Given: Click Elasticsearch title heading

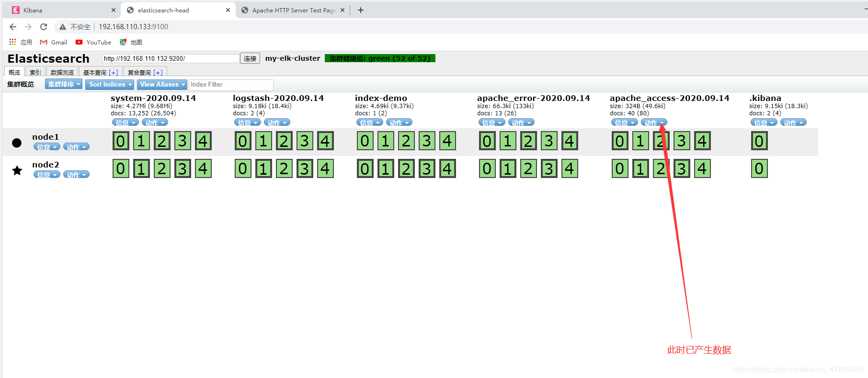Looking at the screenshot, I should click(x=48, y=58).
